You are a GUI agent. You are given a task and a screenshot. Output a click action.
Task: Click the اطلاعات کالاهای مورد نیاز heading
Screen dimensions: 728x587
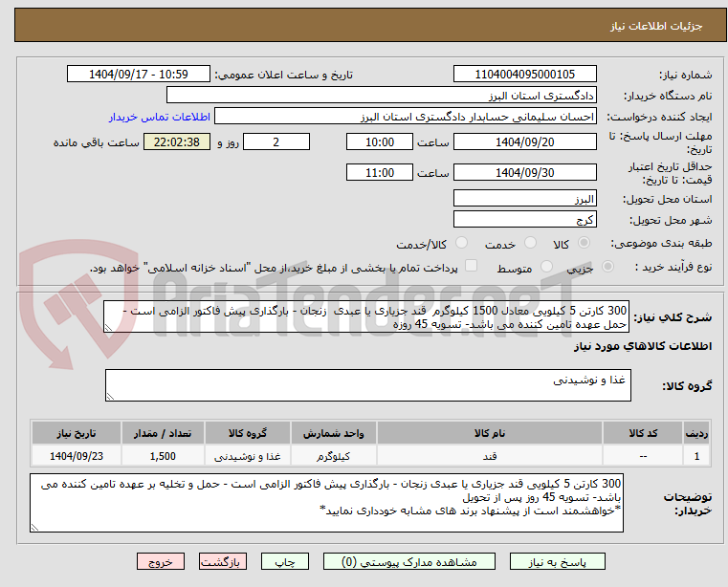pyautogui.click(x=643, y=346)
